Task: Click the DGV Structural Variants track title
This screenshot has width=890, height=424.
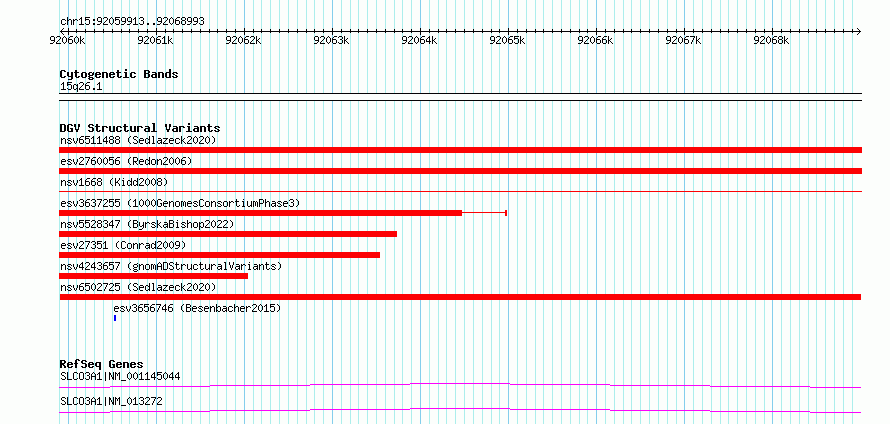Action: 140,128
